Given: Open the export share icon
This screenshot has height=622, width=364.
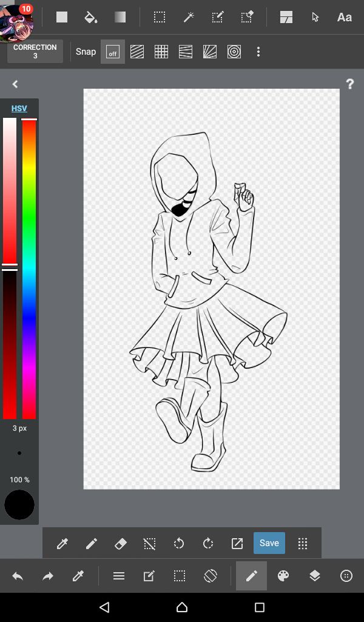Looking at the screenshot, I should (237, 543).
